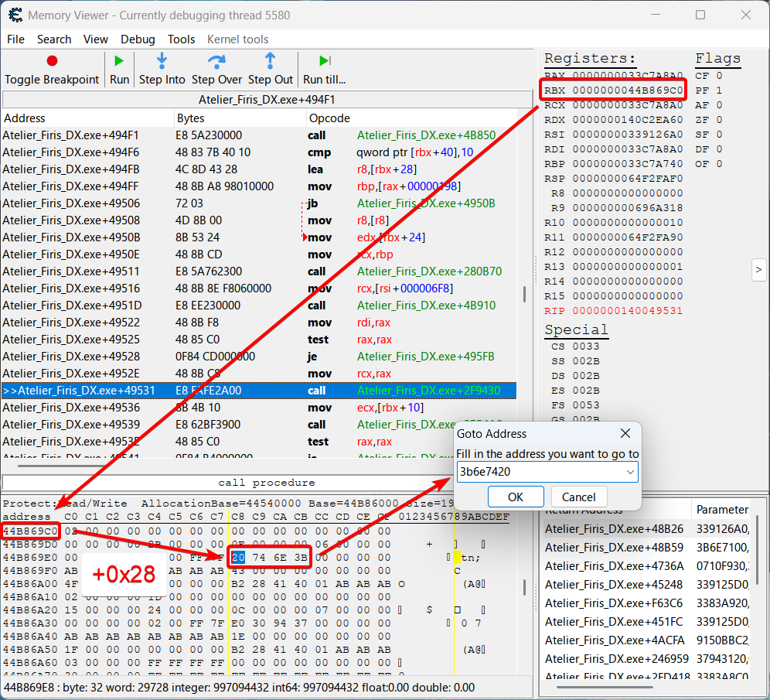Image resolution: width=770 pixels, height=700 pixels.
Task: Cancel the Goto Address dialog
Action: click(578, 497)
